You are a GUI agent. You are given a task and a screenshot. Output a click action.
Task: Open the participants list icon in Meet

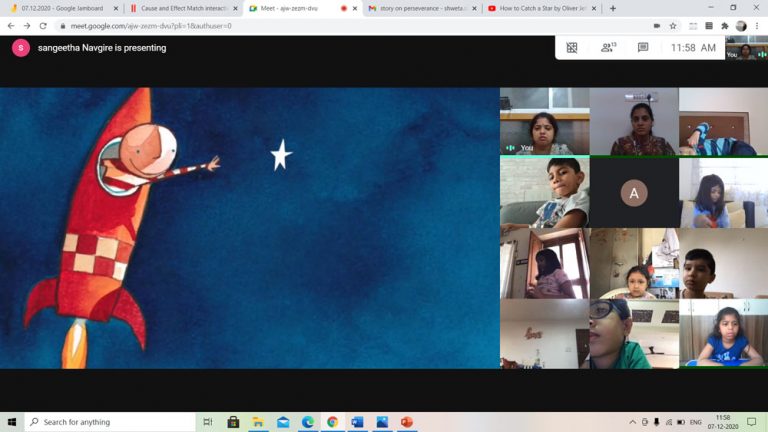click(608, 48)
